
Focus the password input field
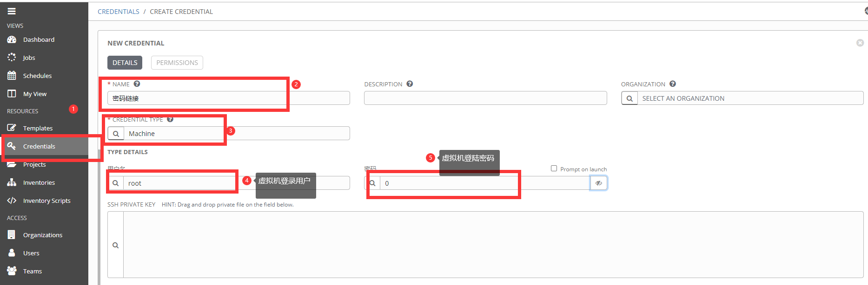485,183
